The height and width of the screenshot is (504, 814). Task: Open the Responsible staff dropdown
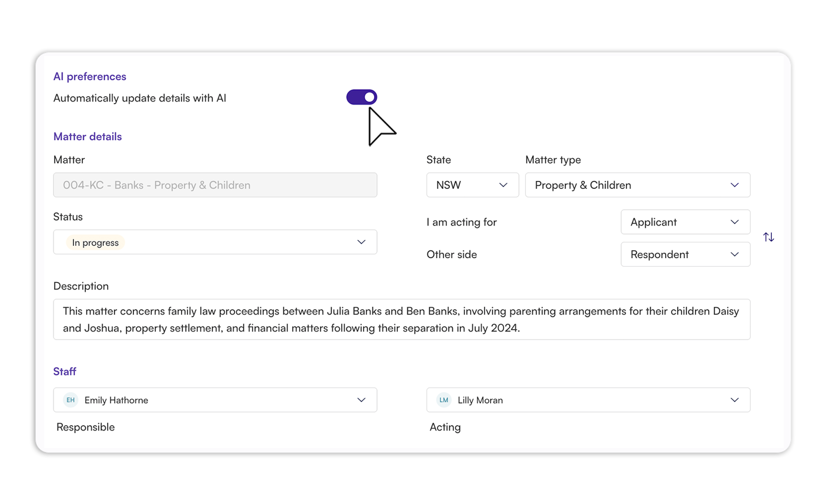pos(215,400)
